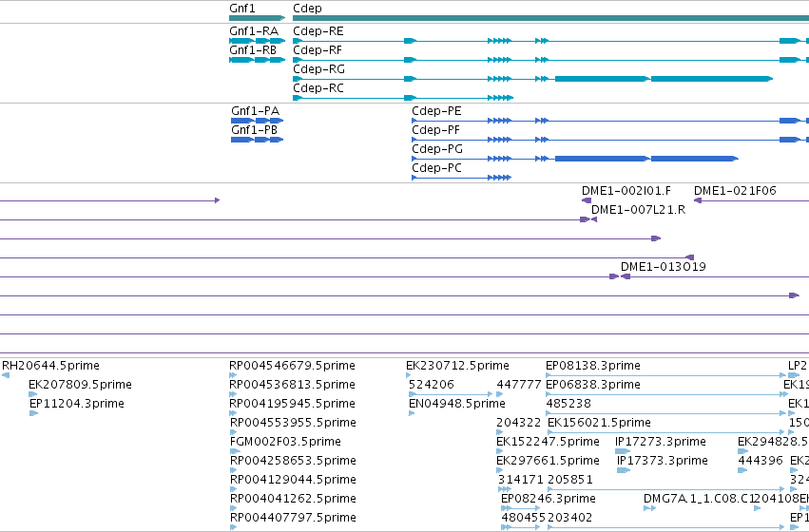Viewport: 809px width, 532px height.
Task: Open the Gnf1-RA transcript label
Action: coord(254,31)
